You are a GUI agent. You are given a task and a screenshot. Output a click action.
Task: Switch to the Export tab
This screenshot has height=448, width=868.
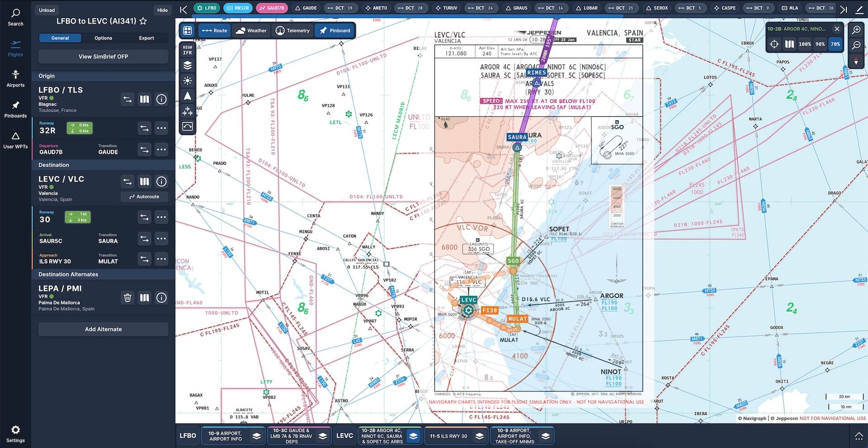pyautogui.click(x=146, y=38)
